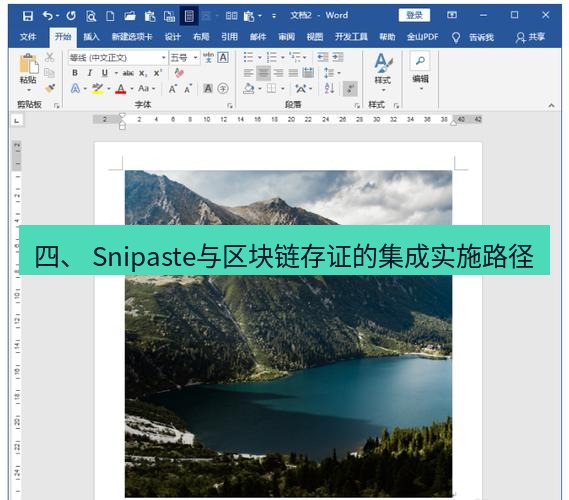Open the 帮助 tab
569x500 pixels.
387,37
